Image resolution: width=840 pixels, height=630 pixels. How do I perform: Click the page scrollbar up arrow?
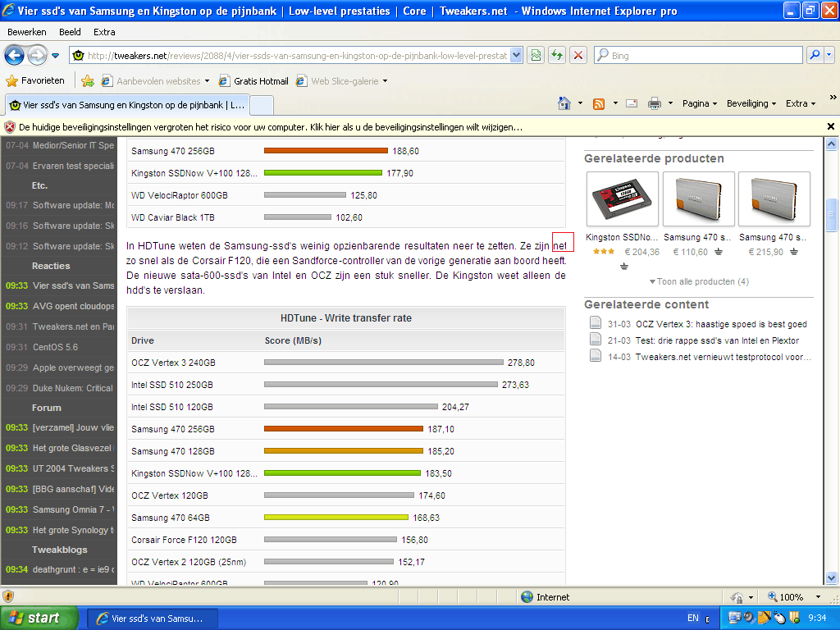click(831, 144)
